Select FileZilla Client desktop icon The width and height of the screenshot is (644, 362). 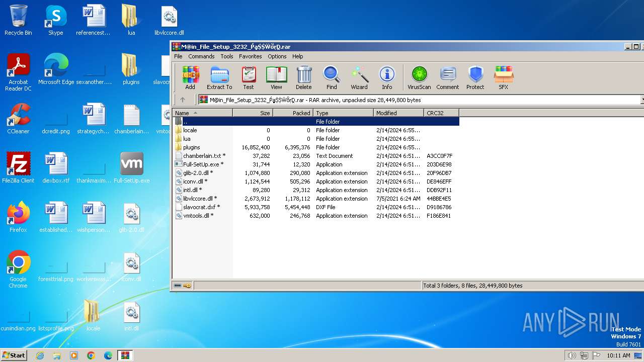tap(18, 168)
